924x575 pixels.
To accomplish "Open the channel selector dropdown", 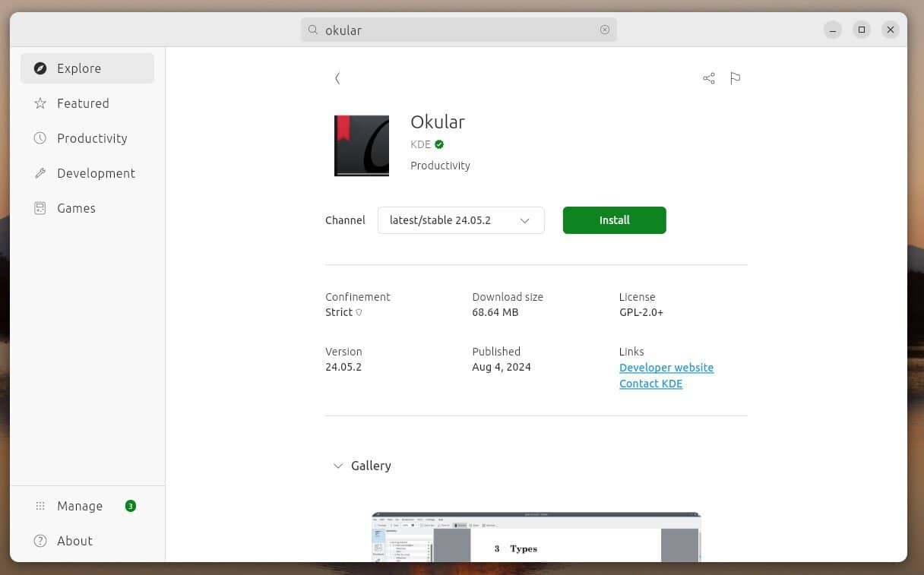I will pyautogui.click(x=460, y=220).
